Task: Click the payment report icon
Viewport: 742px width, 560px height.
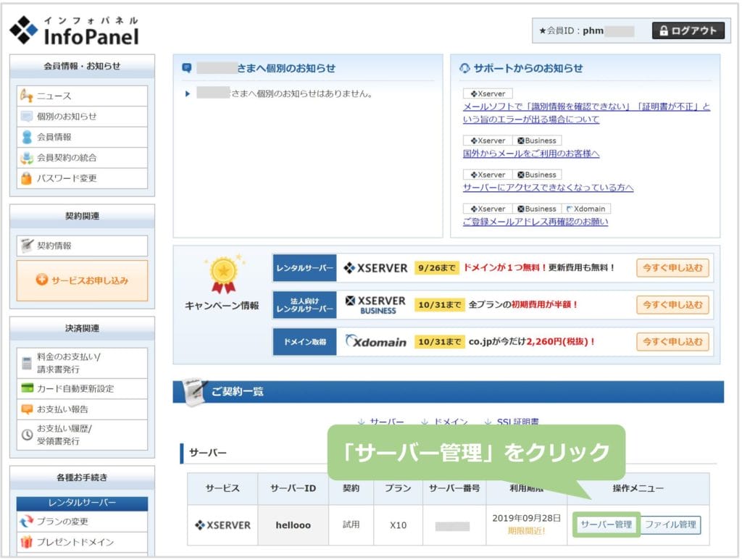Action: 27,409
